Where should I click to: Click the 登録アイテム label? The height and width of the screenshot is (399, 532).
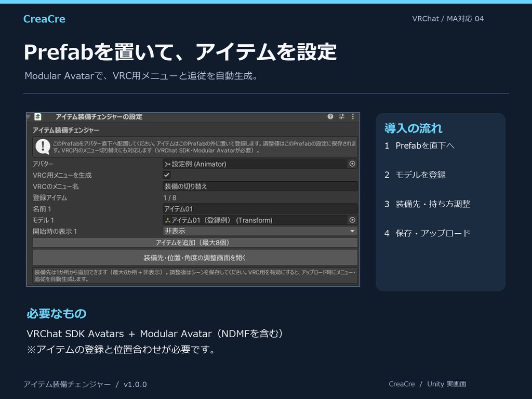tap(50, 198)
